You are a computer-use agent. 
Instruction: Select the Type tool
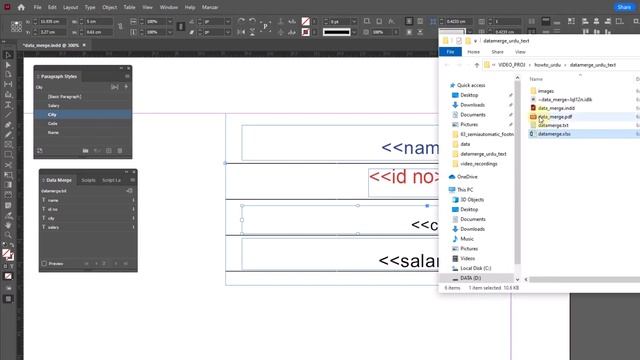pyautogui.click(x=8, y=105)
